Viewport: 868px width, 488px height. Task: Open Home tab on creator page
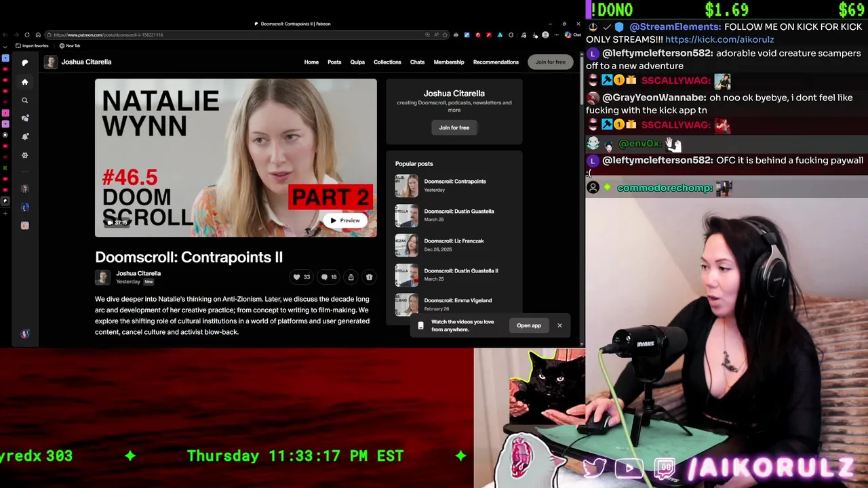311,62
